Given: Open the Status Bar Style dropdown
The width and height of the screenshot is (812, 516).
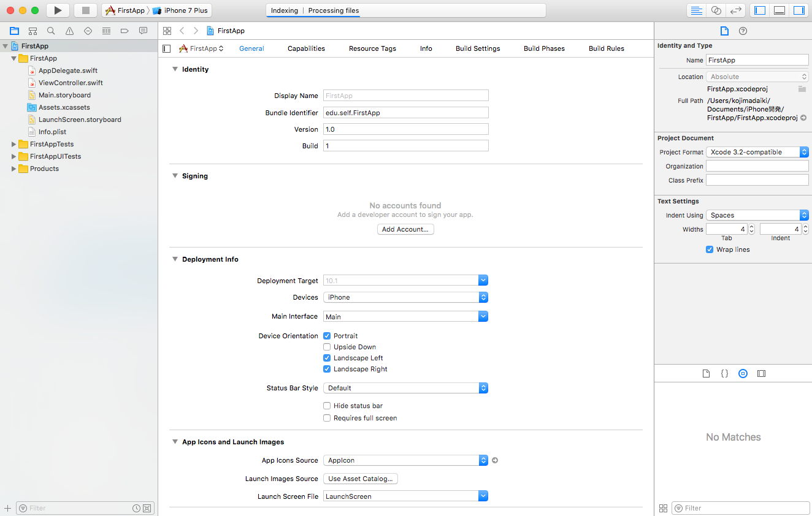Looking at the screenshot, I should tap(405, 388).
